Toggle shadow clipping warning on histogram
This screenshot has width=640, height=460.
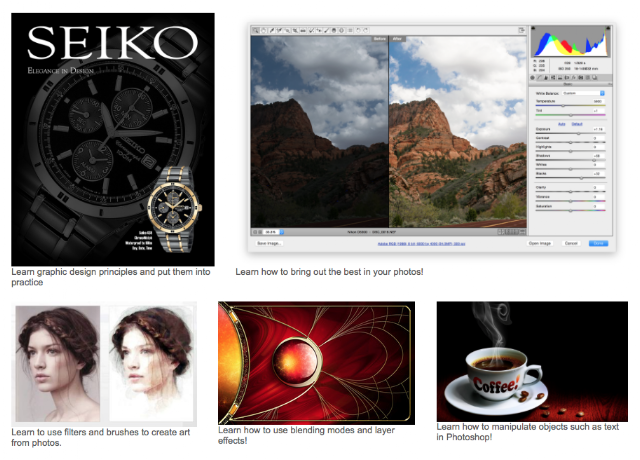click(533, 28)
